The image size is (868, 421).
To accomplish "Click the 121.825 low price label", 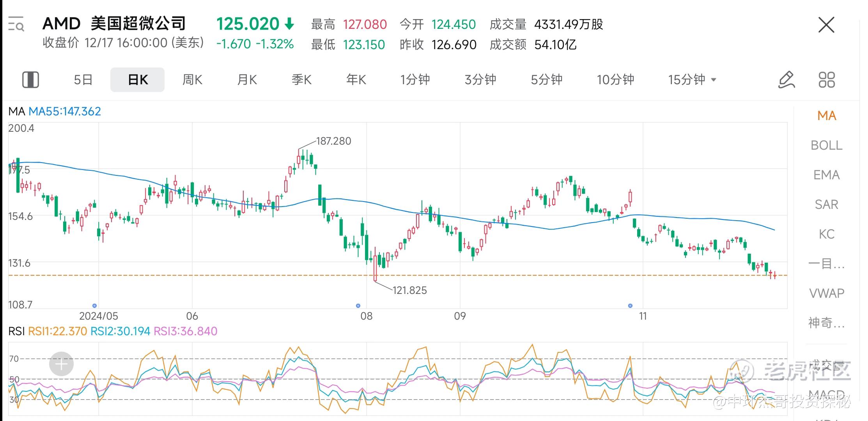I will (x=409, y=290).
